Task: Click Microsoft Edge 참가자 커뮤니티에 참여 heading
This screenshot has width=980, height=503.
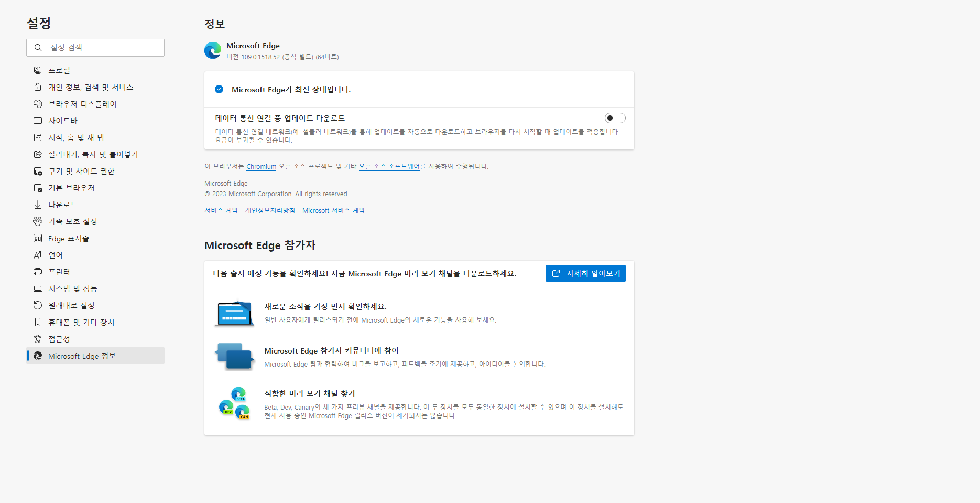Action: [x=332, y=350]
